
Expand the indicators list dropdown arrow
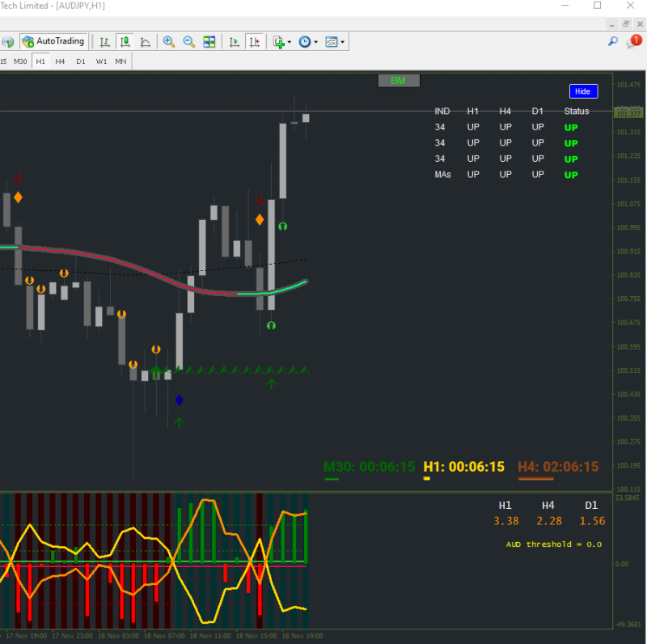tap(290, 42)
